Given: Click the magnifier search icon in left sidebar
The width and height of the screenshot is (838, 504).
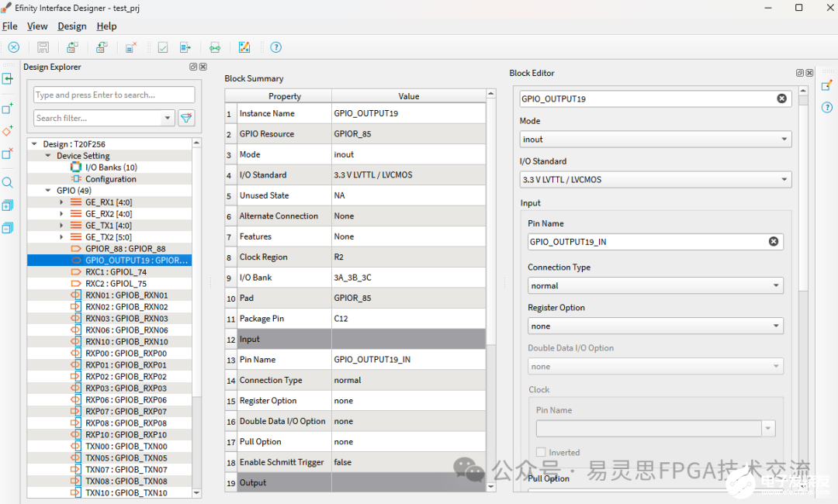Looking at the screenshot, I should click(8, 183).
